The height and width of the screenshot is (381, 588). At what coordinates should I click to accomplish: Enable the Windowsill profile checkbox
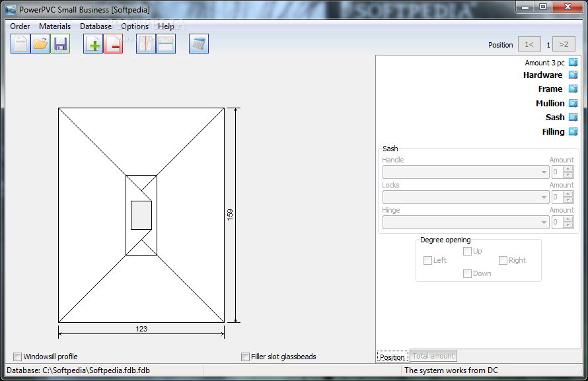pyautogui.click(x=17, y=357)
